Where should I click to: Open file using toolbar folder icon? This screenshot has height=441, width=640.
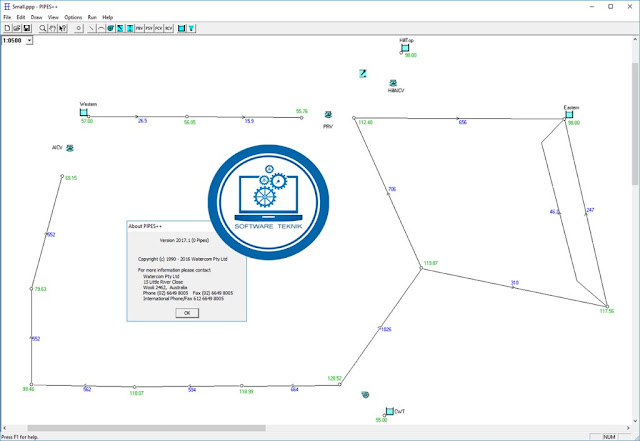point(17,28)
